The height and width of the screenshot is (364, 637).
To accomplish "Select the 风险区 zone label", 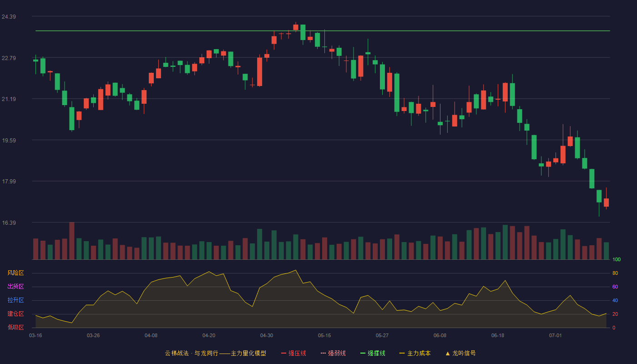I will coord(15,273).
